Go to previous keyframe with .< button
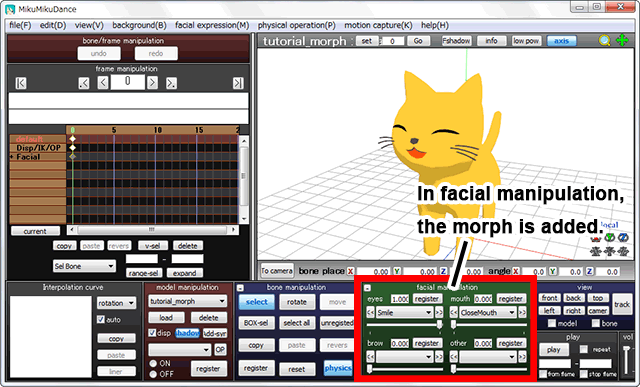The width and height of the screenshot is (640, 387). [x=84, y=83]
